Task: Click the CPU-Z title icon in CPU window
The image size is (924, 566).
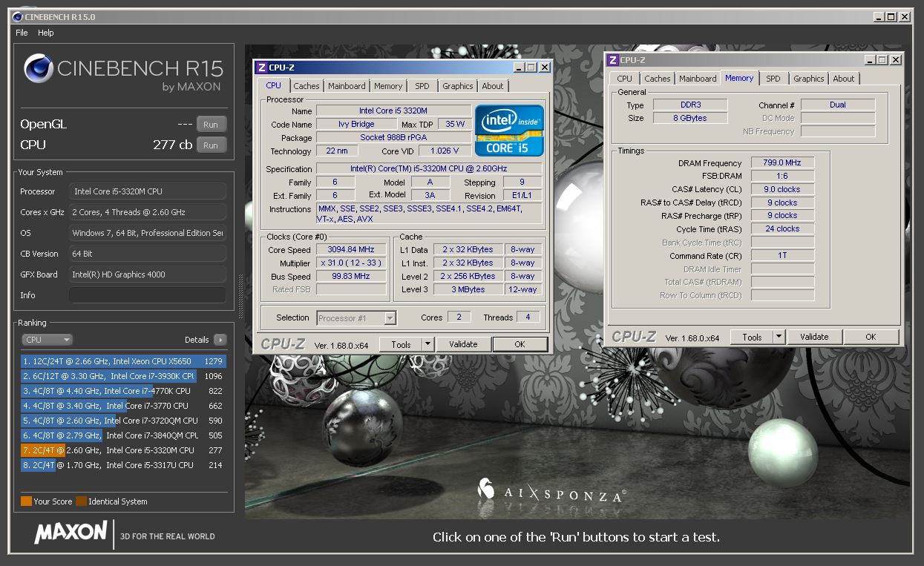Action: tap(261, 68)
